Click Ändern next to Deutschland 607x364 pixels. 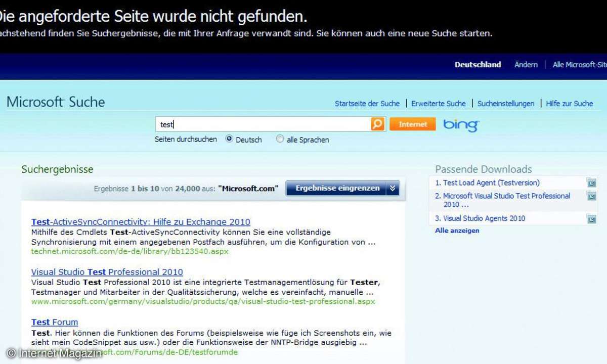click(x=526, y=65)
